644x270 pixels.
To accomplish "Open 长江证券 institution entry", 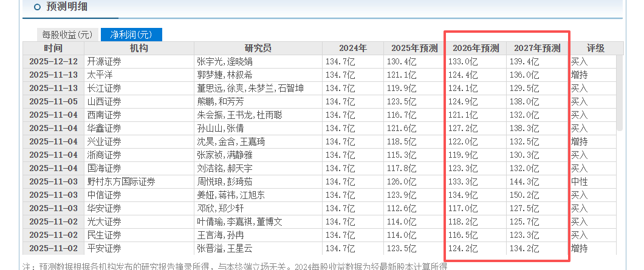I will (104, 88).
